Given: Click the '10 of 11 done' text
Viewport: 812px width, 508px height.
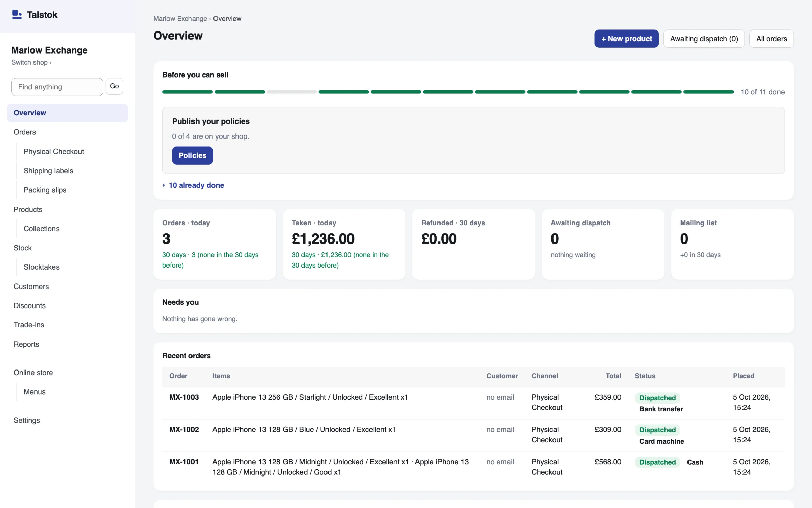Looking at the screenshot, I should [x=763, y=92].
